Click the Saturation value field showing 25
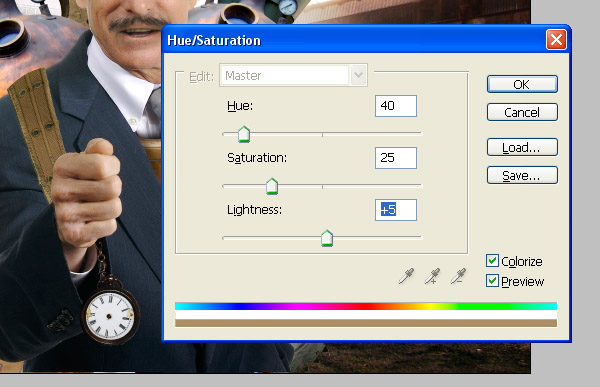This screenshot has width=600, height=387. tap(396, 158)
